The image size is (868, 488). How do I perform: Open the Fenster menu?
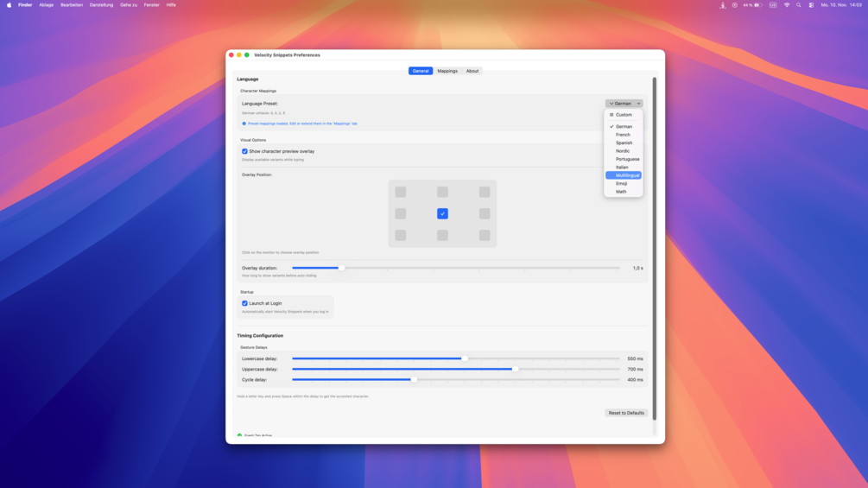pos(152,5)
